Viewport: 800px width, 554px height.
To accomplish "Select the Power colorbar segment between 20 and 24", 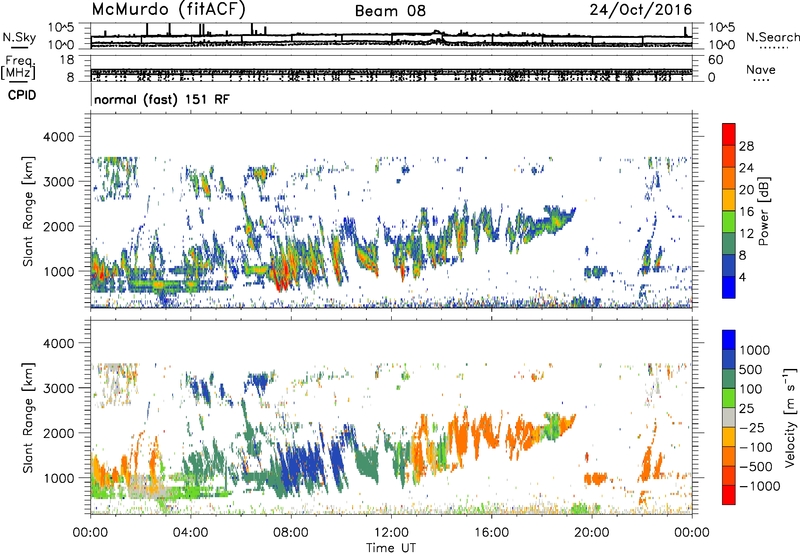I will click(x=729, y=179).
